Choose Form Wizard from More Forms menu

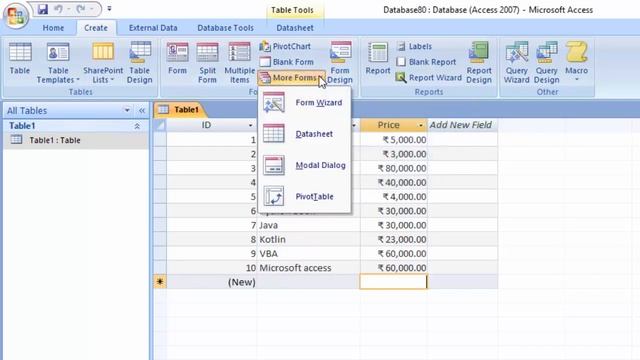(x=304, y=102)
